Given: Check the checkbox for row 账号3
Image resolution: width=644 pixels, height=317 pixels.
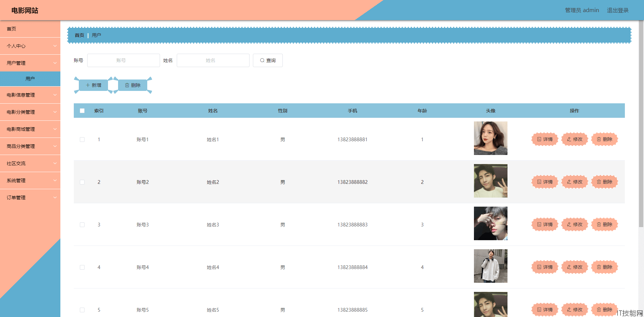Looking at the screenshot, I should pyautogui.click(x=82, y=225).
